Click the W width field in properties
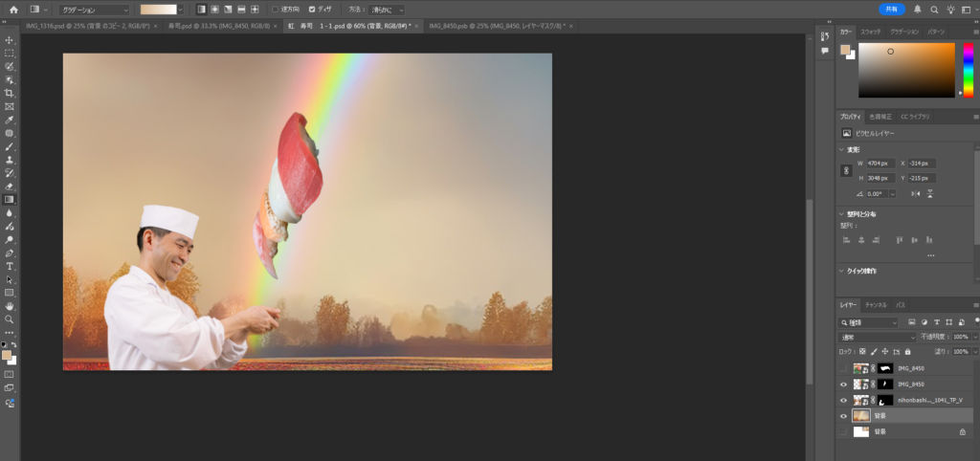Screen dimensions: 980x461 point(880,164)
